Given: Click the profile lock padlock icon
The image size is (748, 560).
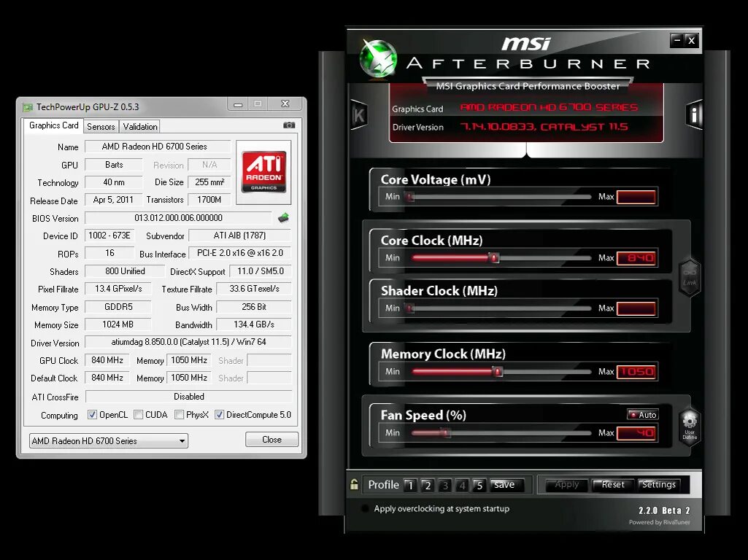Looking at the screenshot, I should (354, 484).
